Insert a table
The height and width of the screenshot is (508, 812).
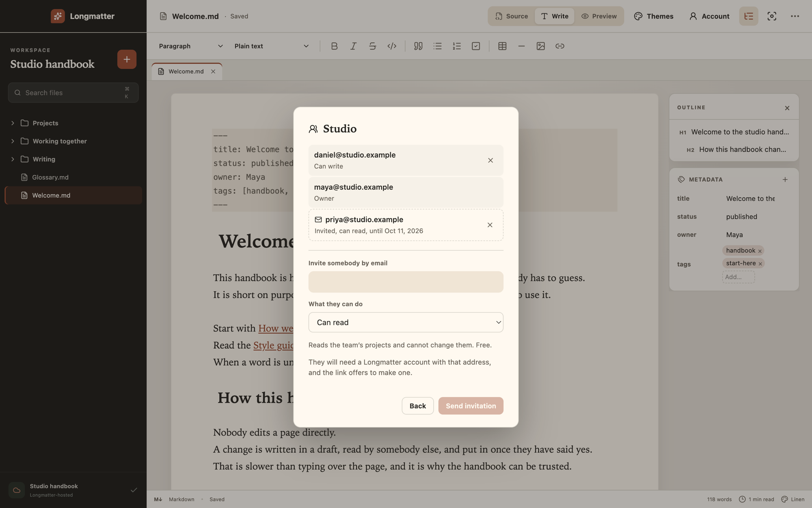click(x=502, y=46)
